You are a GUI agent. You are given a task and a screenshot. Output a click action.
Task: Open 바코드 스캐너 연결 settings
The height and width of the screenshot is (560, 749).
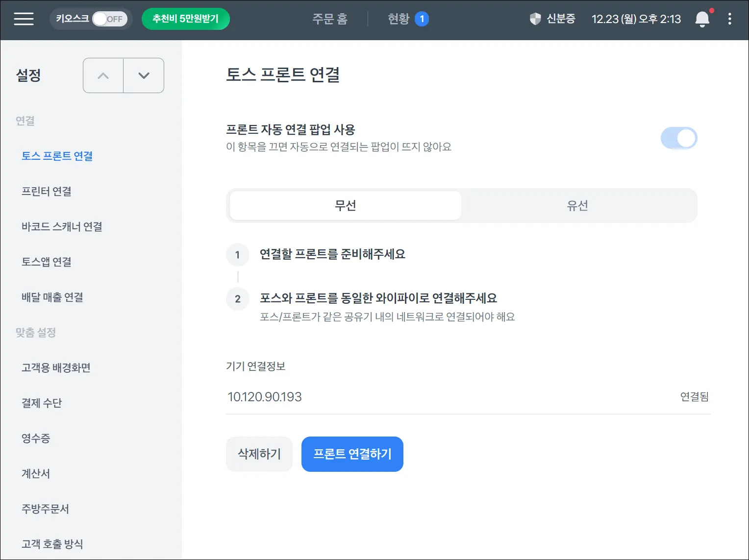(62, 226)
